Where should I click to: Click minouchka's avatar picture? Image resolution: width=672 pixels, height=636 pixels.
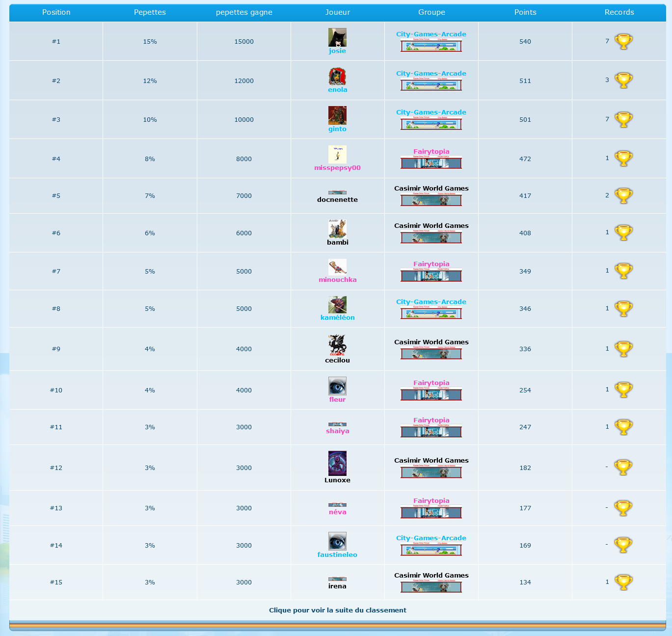[337, 267]
